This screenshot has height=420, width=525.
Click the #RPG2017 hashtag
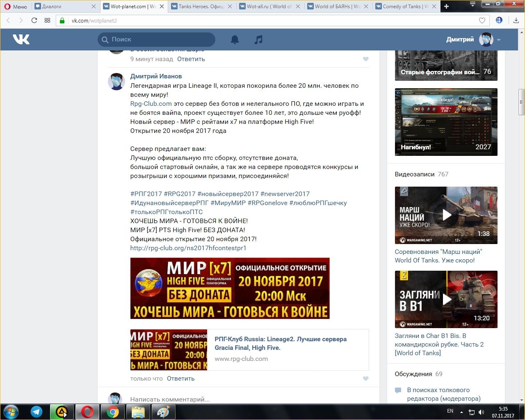[180, 194]
